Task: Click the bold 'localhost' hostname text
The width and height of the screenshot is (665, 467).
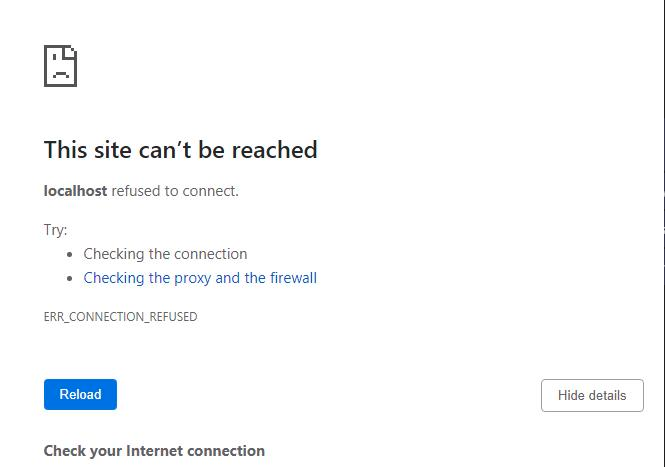Action: (x=75, y=190)
